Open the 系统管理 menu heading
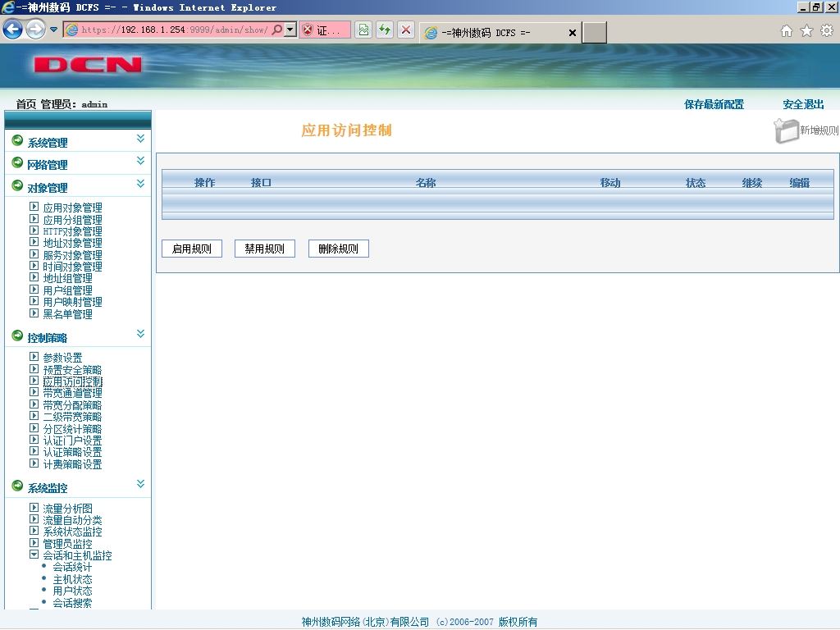 [x=48, y=143]
